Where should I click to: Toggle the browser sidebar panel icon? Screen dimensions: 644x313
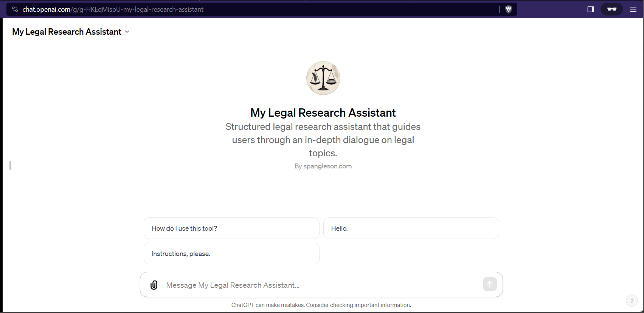click(x=590, y=9)
